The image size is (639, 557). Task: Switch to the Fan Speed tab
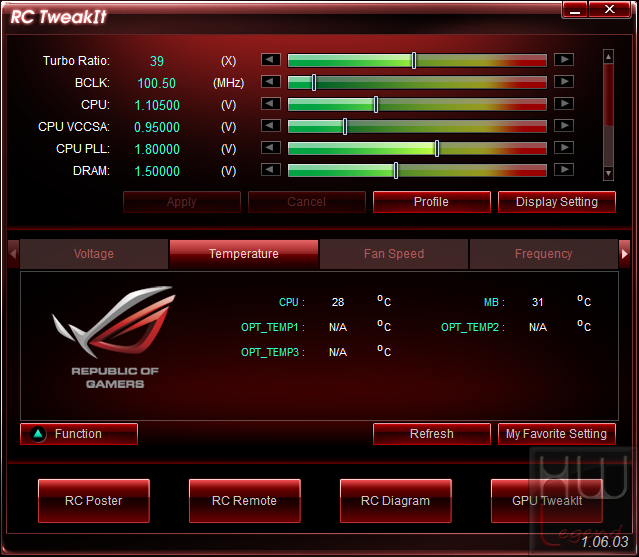pyautogui.click(x=394, y=254)
